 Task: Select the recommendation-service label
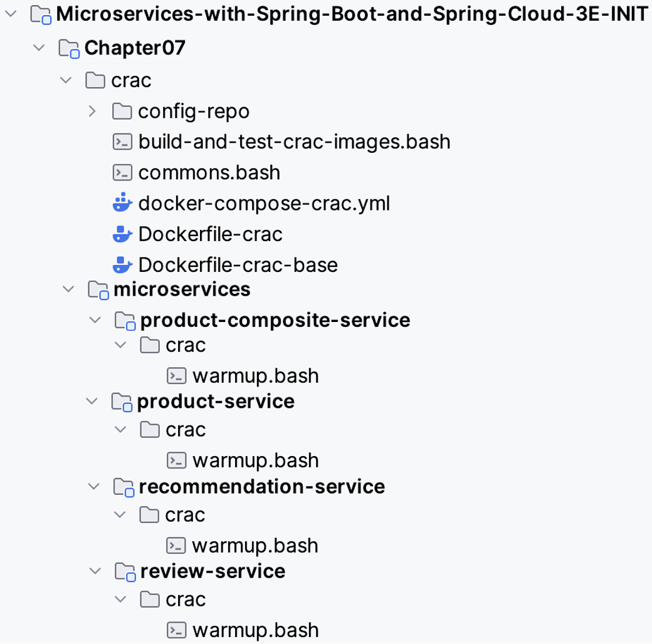point(262,487)
